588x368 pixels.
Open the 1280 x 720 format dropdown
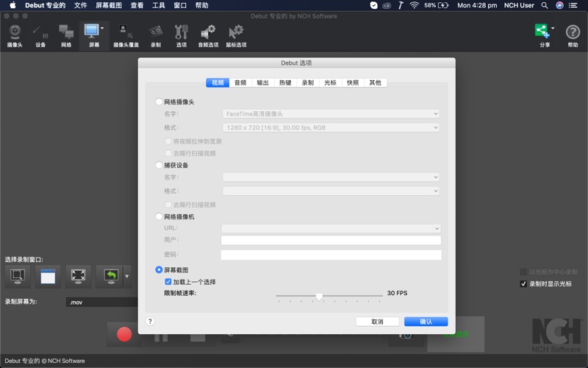click(331, 127)
